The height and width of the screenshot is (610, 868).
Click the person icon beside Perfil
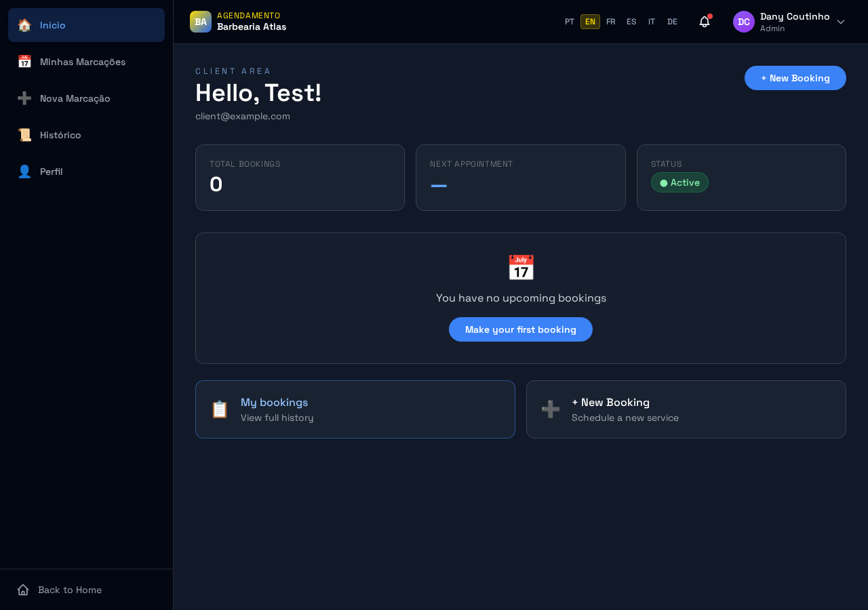point(24,171)
